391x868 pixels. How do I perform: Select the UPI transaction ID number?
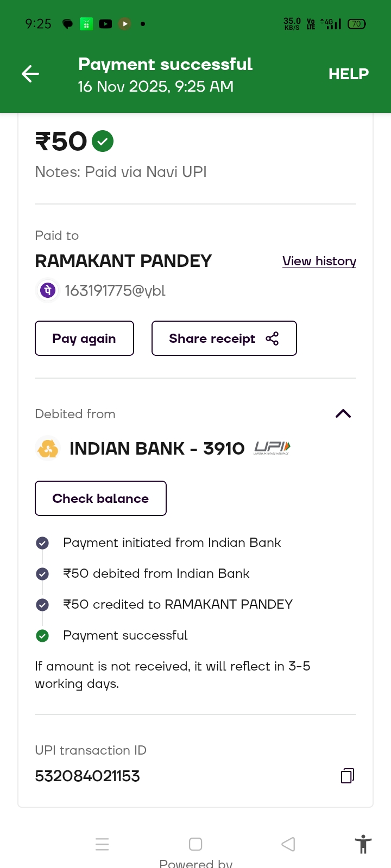(87, 776)
